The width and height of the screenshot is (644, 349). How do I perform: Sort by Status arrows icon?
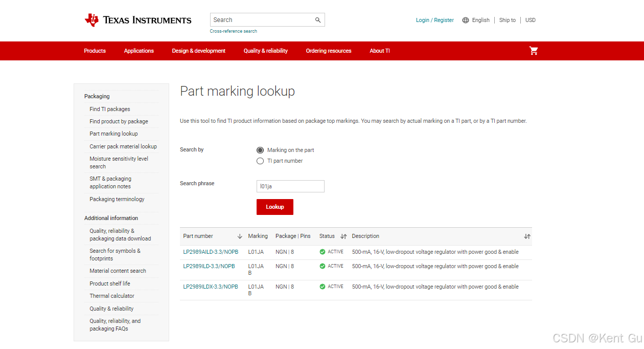(343, 236)
